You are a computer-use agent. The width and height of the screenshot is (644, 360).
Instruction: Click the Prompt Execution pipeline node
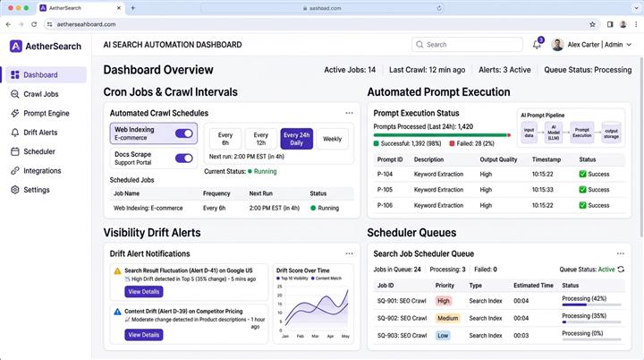point(582,133)
